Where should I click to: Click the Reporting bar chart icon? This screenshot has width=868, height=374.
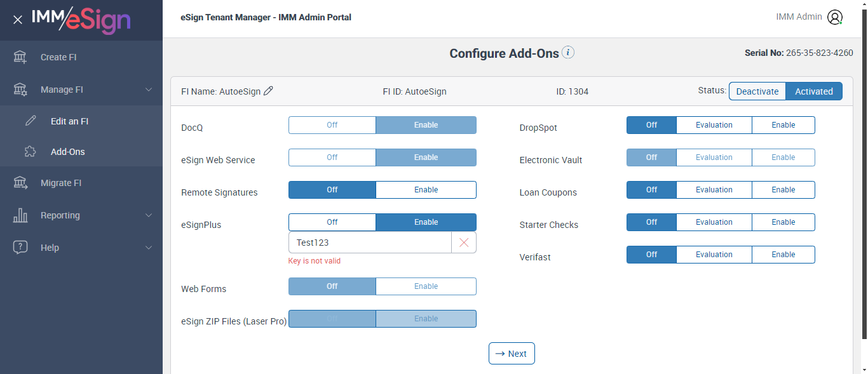[20, 215]
